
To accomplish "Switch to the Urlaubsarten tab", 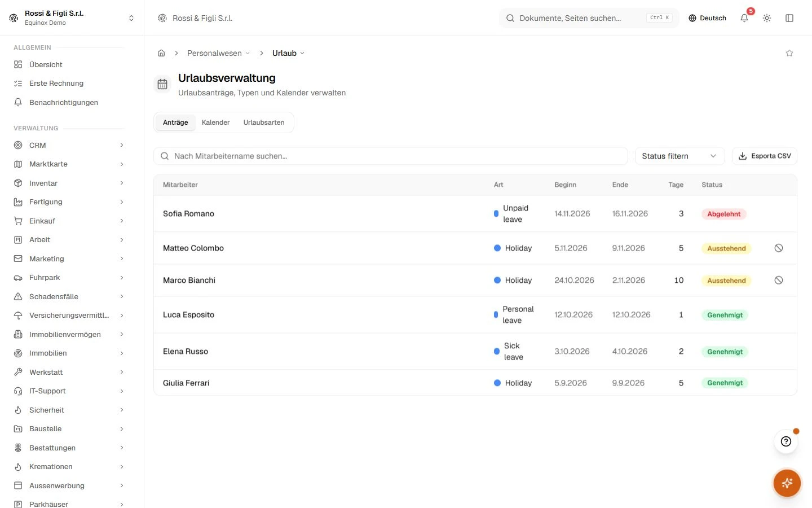I will (264, 122).
